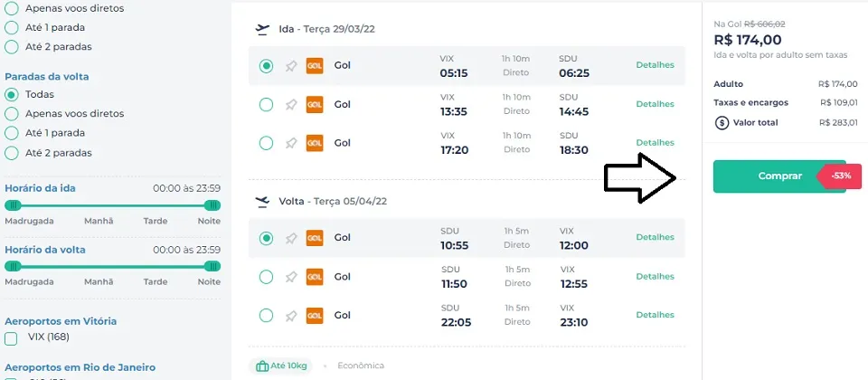Click Gol logo on 11:50 return flight

[x=315, y=277]
